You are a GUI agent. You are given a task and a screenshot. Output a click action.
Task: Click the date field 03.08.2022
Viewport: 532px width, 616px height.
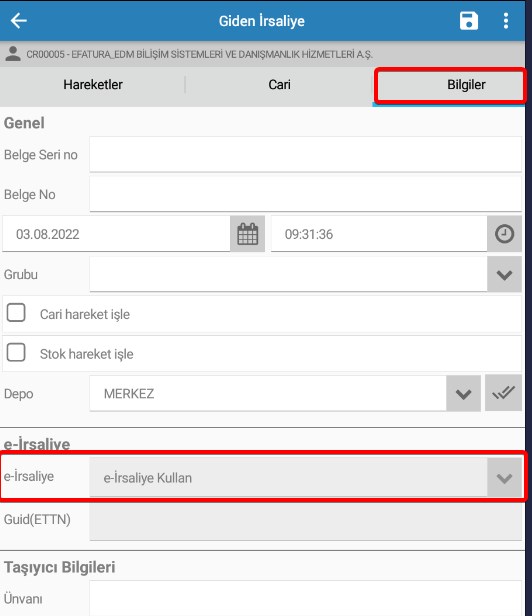[x=116, y=234]
